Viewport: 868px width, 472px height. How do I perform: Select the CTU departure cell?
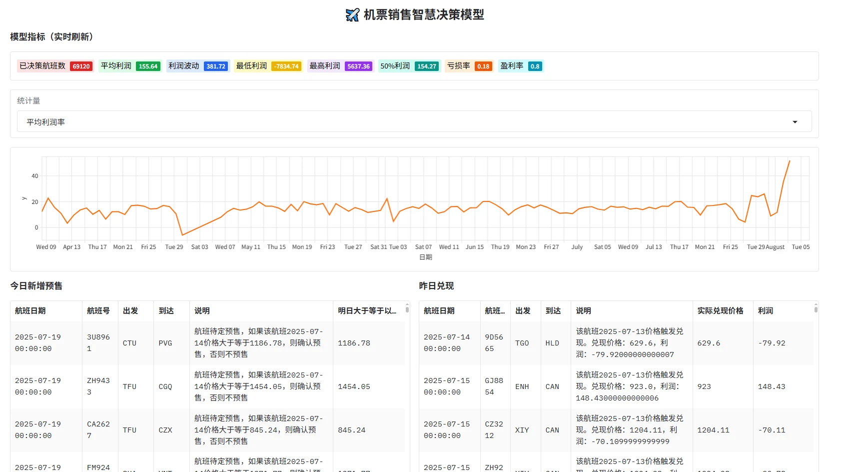[136, 343]
